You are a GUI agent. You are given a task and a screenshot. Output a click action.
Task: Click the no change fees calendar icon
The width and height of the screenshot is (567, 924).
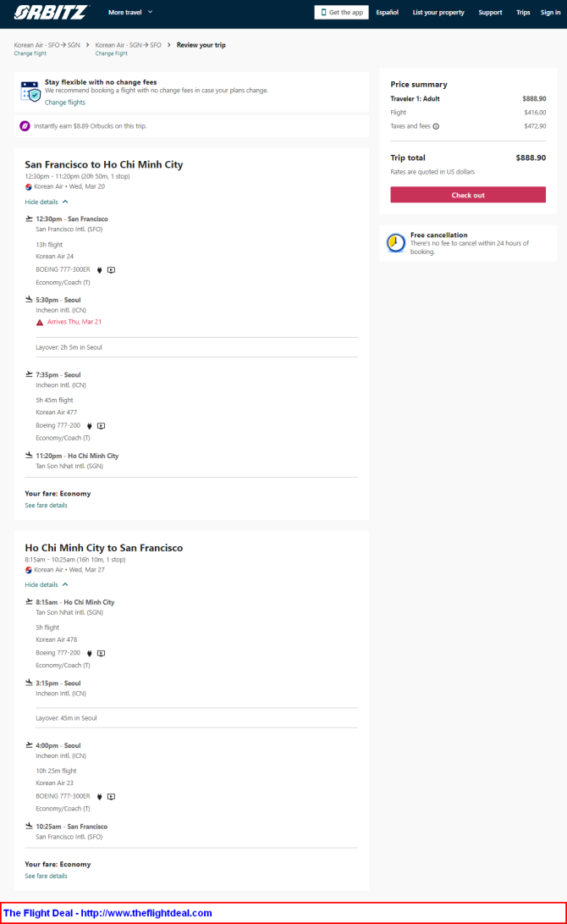click(30, 91)
